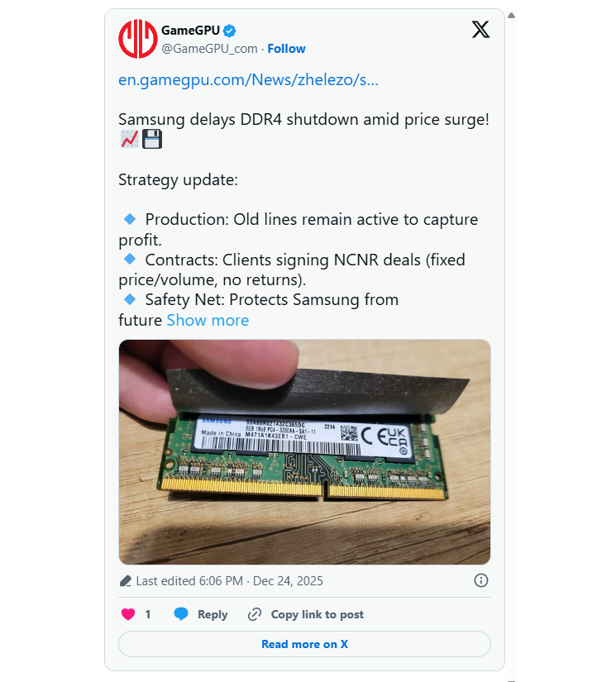Click the X logo icon
Image resolution: width=616 pixels, height=682 pixels.
tap(480, 30)
